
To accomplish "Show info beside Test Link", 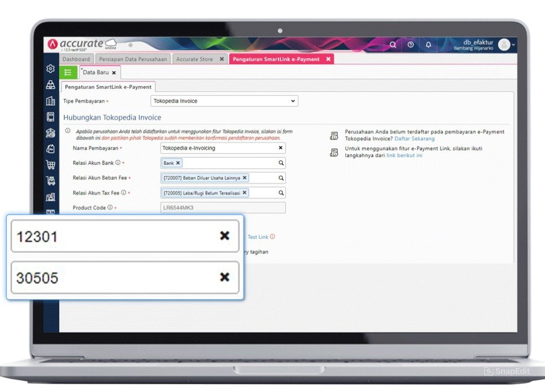I will click(273, 237).
